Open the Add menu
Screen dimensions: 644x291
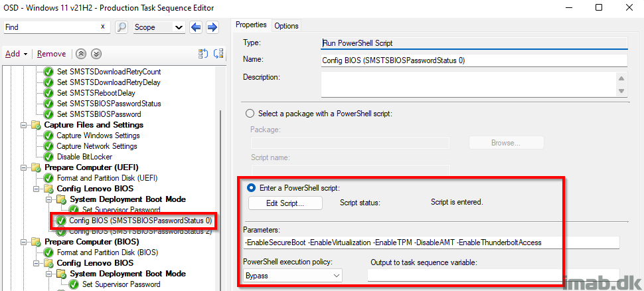[16, 54]
